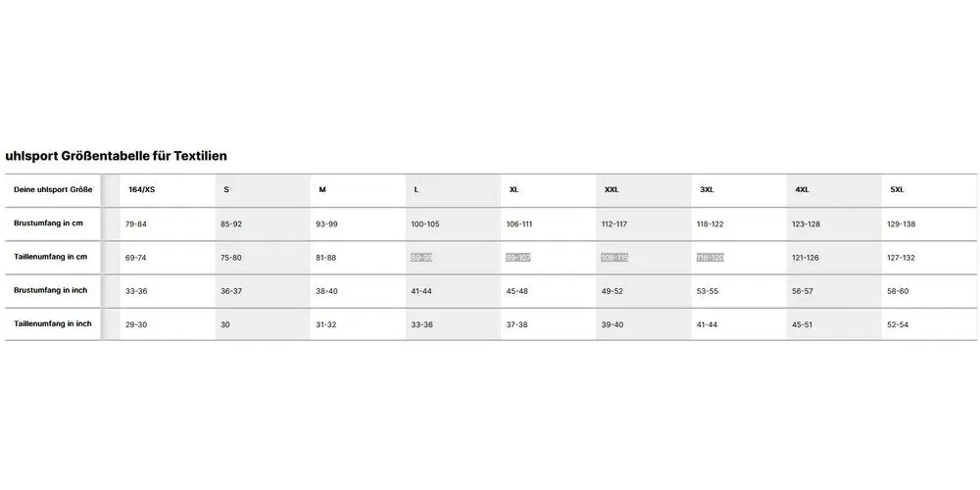Click the 45-48 inch chest cell
The height and width of the screenshot is (490, 980).
coord(516,291)
